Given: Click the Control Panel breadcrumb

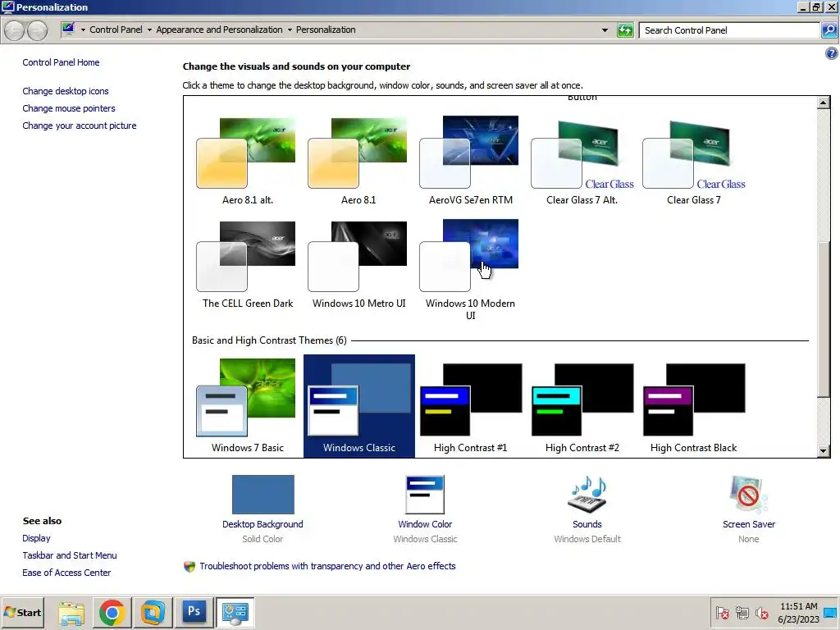Looking at the screenshot, I should 116,30.
